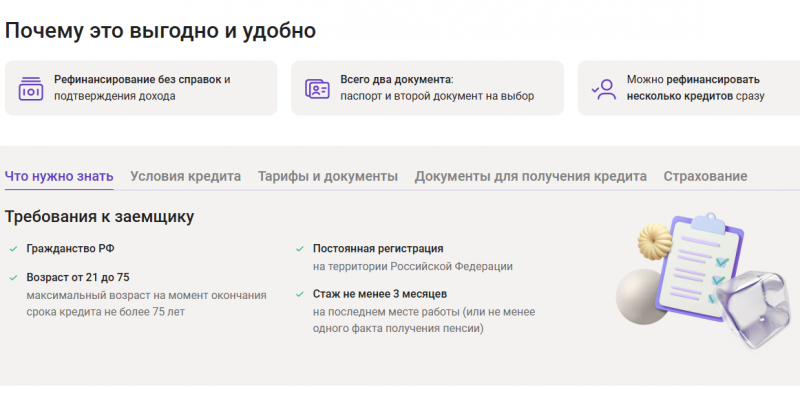
Task: Click the Всего два документа card text
Action: pyautogui.click(x=436, y=88)
